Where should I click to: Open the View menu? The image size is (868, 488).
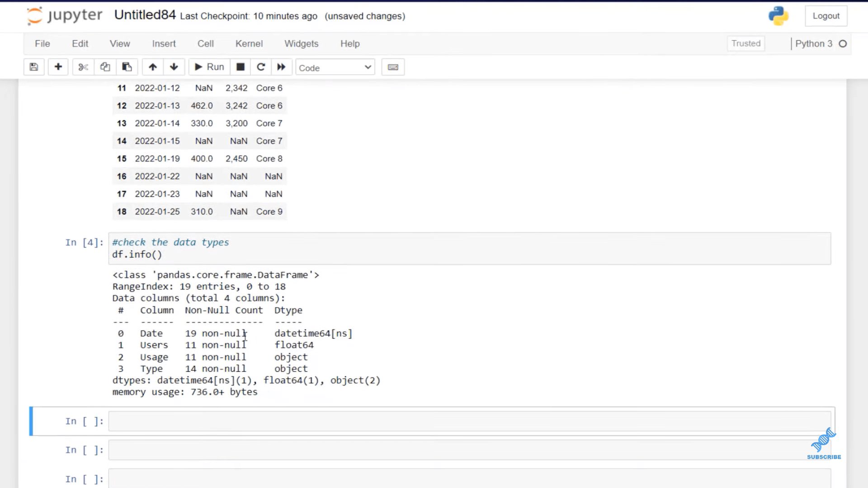click(120, 43)
